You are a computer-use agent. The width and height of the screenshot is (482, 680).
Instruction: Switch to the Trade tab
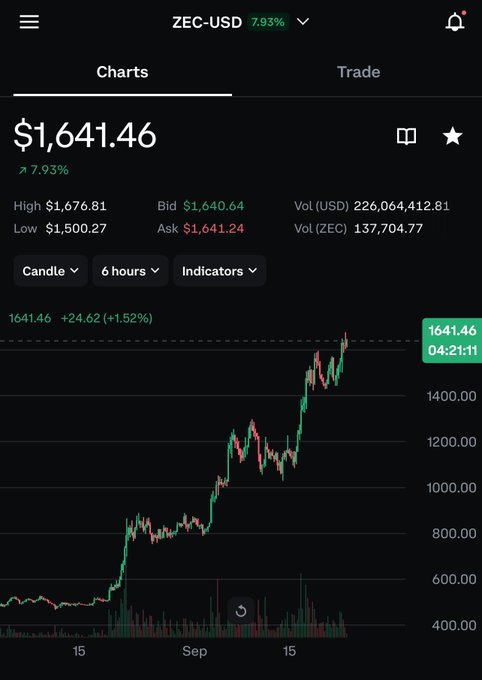(x=358, y=72)
